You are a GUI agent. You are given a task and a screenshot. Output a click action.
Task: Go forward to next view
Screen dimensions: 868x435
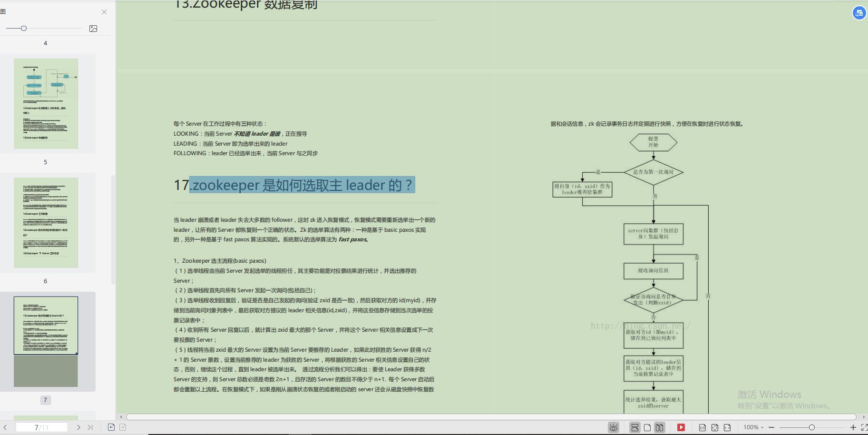click(123, 427)
